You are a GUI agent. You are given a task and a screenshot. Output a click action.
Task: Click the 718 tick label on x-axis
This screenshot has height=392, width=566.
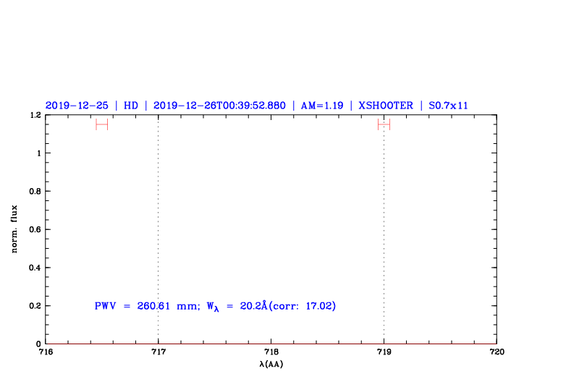[271, 352]
